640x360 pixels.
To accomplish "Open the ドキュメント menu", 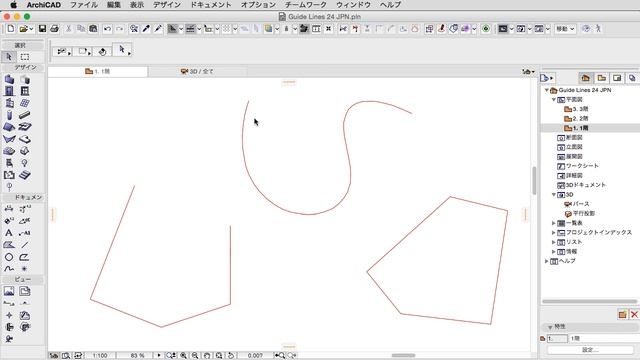I will pyautogui.click(x=211, y=5).
